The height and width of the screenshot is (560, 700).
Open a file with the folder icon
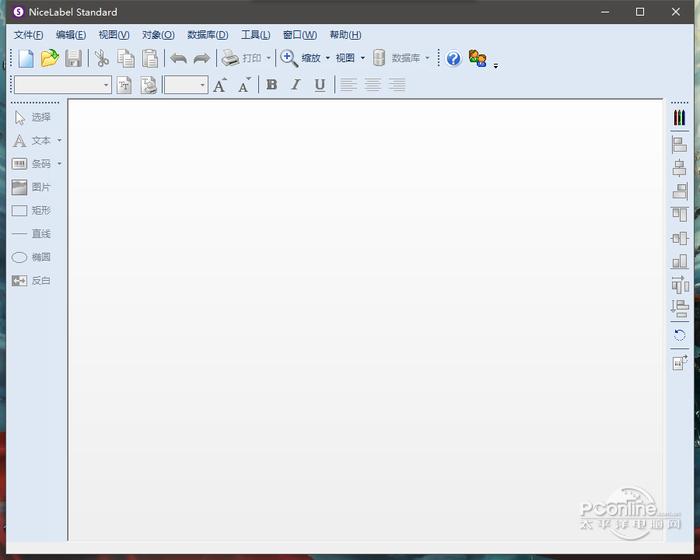(x=50, y=59)
